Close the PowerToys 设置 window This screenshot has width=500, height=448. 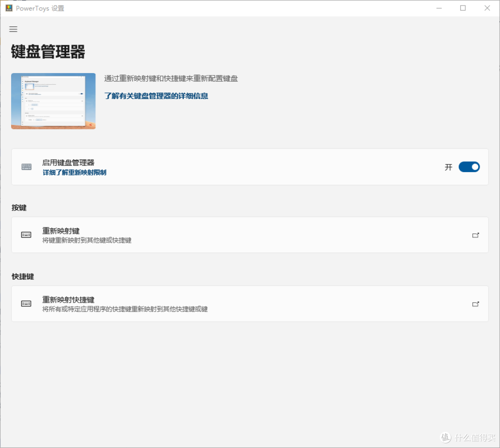(487, 8)
